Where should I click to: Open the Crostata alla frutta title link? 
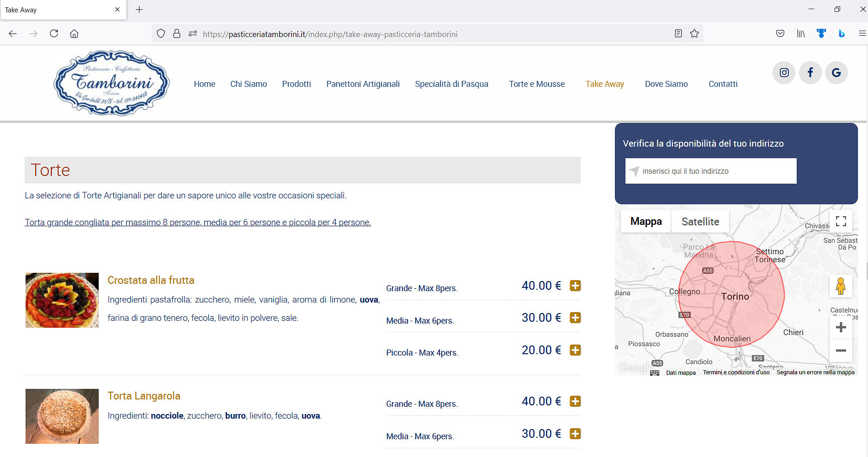[151, 281]
